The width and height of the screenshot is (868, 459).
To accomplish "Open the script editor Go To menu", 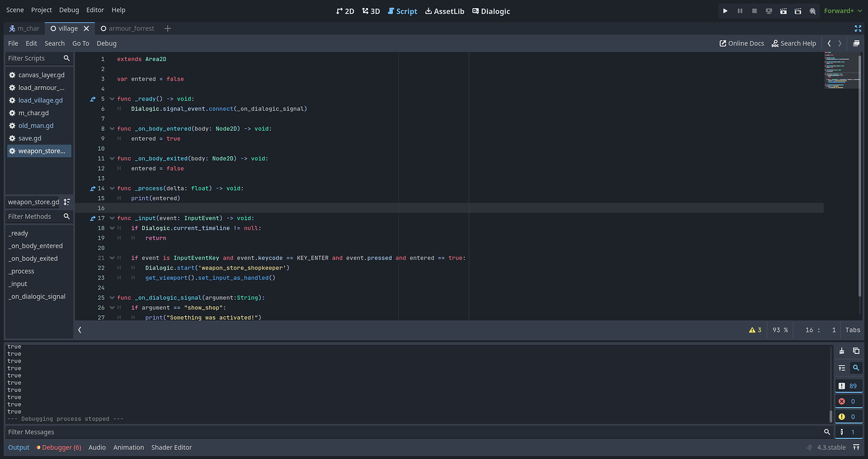I will [x=81, y=43].
